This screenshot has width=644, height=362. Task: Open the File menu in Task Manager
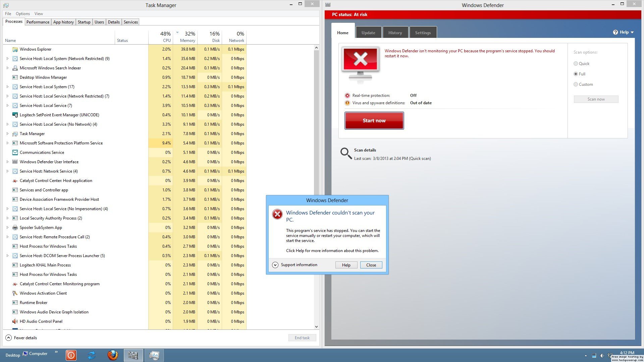pyautogui.click(x=8, y=14)
